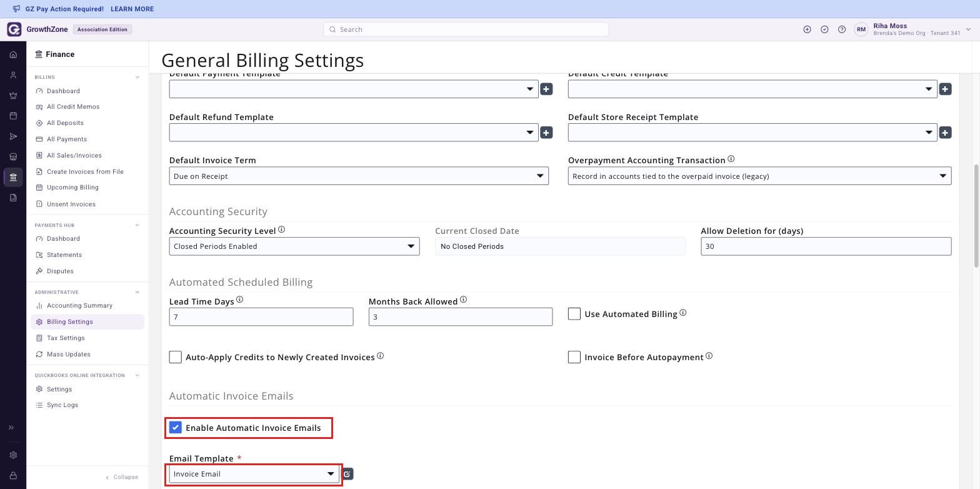Viewport: 980px width, 489px height.
Task: Collapse the Finance sidebar
Action: click(122, 477)
